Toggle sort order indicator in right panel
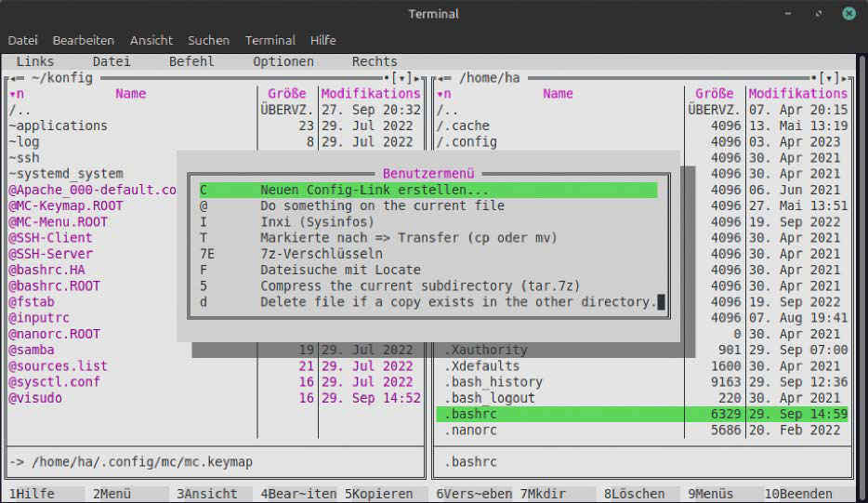The image size is (868, 503). tap(443, 94)
